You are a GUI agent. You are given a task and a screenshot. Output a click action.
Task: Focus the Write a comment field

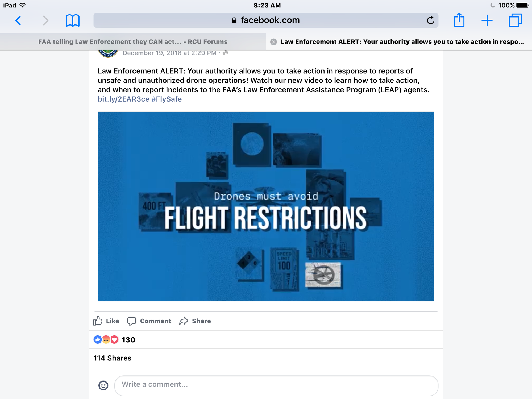pos(276,385)
